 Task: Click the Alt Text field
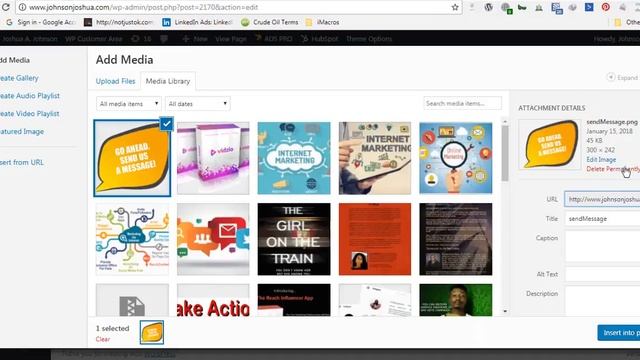coord(602,274)
